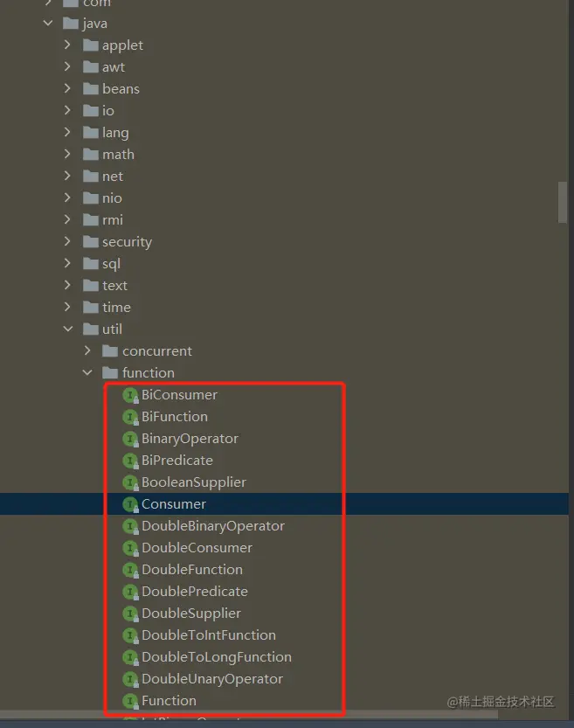Click the DoubleBinaryOperator interface icon

coord(130,526)
